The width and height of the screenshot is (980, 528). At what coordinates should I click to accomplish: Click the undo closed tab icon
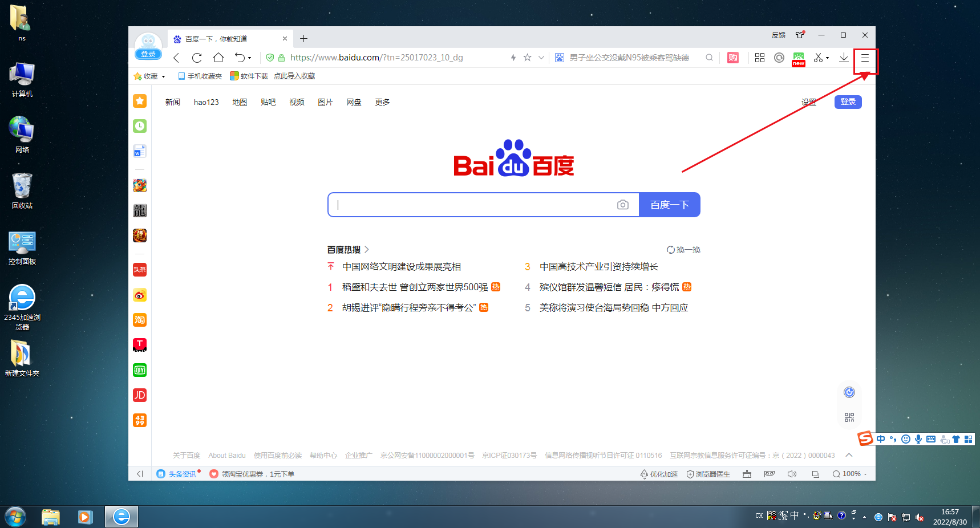(x=240, y=58)
